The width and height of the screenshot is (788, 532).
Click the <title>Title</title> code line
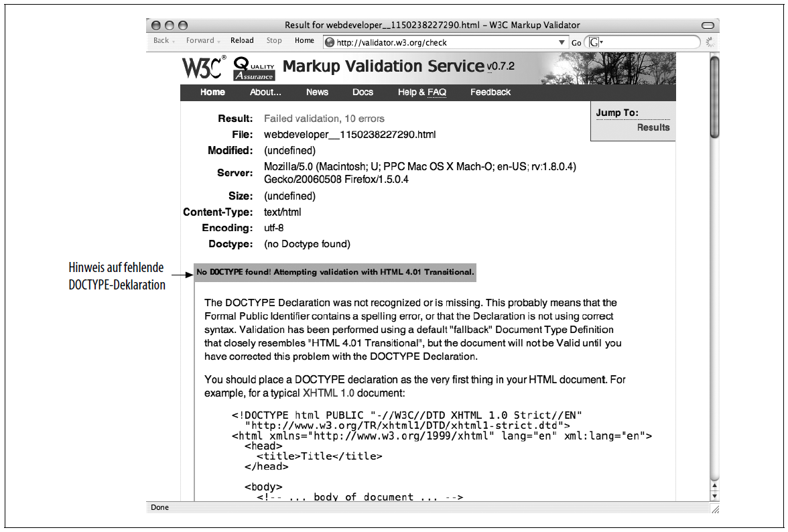[320, 456]
